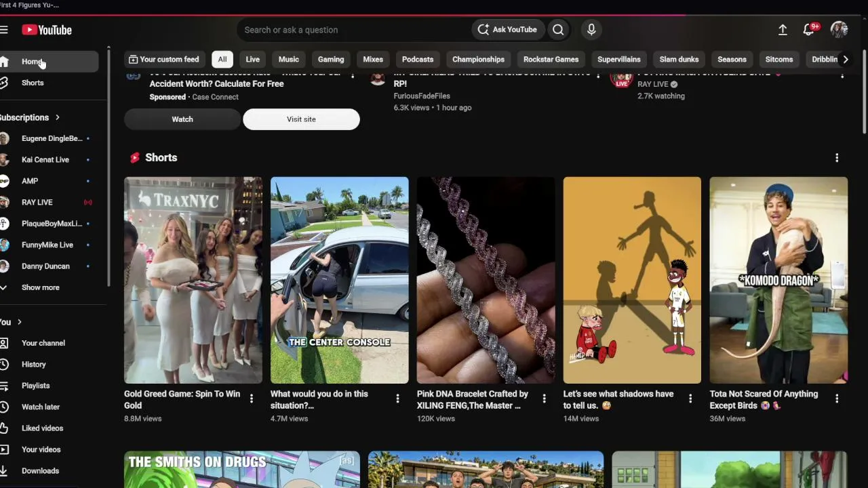Start voice search with microphone icon

pos(591,30)
